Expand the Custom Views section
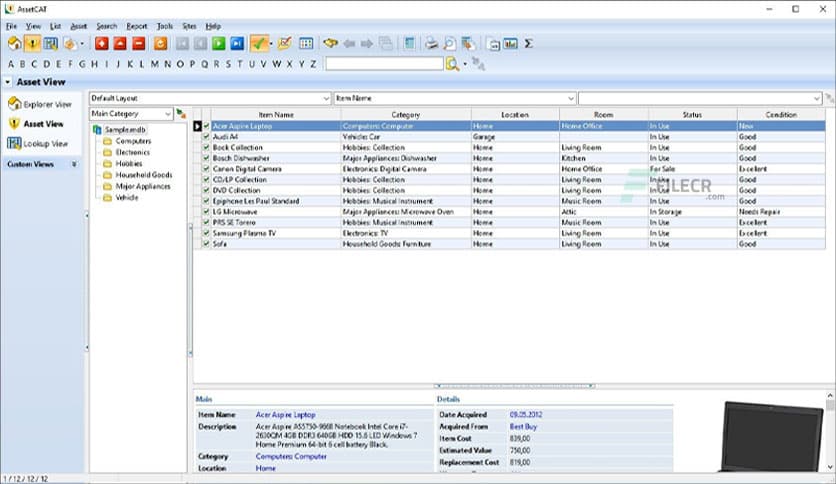Viewport: 836px width, 484px height. (73, 164)
